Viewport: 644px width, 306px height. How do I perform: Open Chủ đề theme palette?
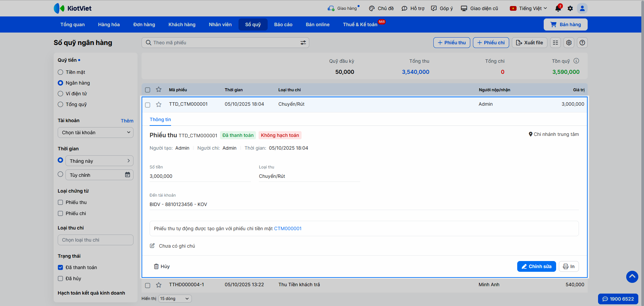pos(381,8)
